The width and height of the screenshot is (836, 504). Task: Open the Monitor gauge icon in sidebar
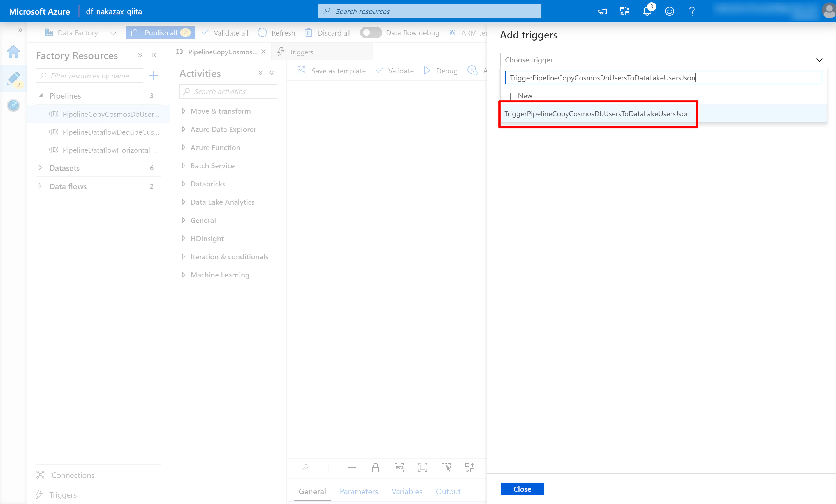13,105
